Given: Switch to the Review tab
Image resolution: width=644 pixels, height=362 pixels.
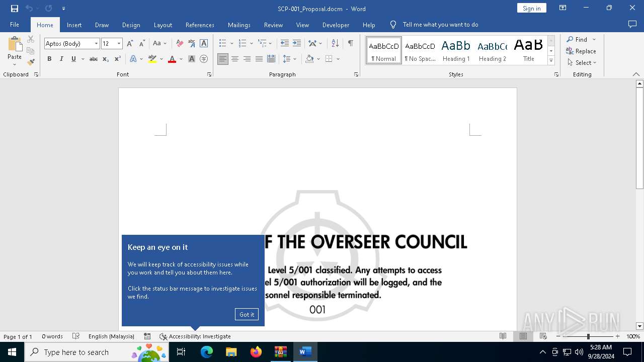Looking at the screenshot, I should [273, 25].
